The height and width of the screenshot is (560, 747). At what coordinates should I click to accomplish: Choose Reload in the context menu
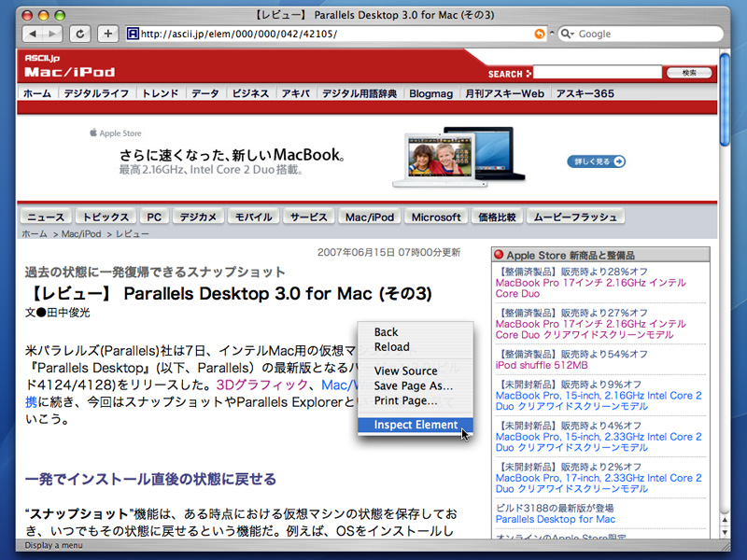click(x=416, y=346)
